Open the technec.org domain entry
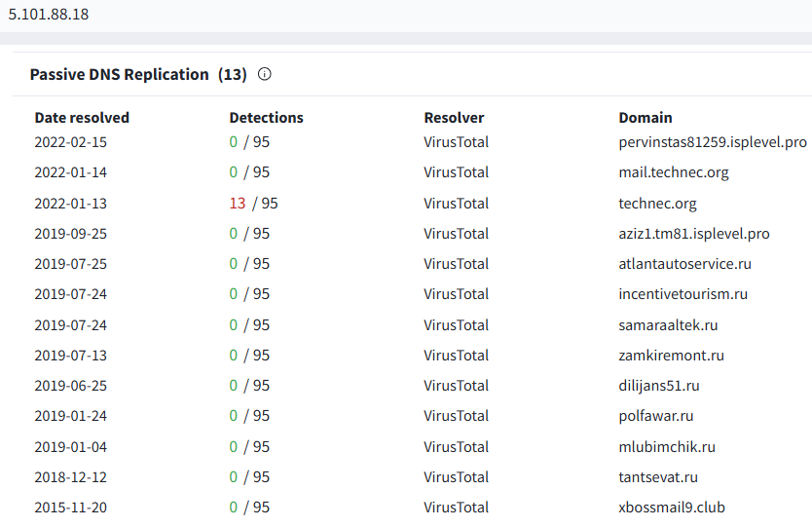The height and width of the screenshot is (527, 812). [657, 204]
